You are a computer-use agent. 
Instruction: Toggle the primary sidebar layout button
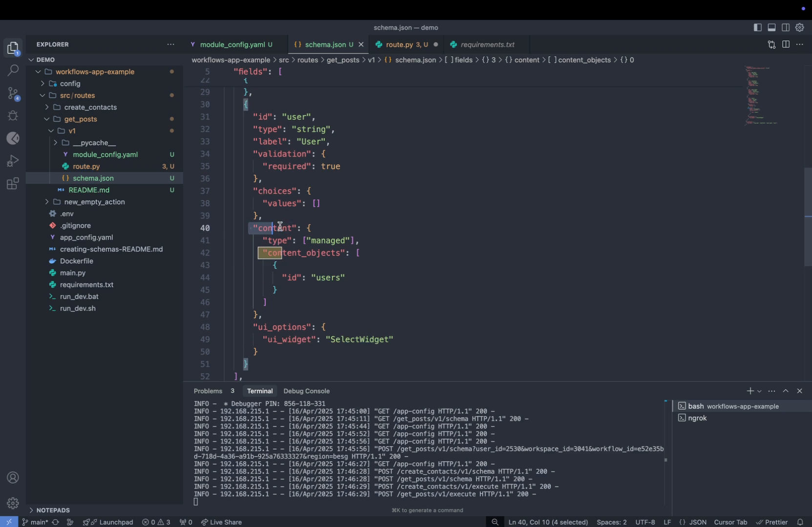click(757, 28)
